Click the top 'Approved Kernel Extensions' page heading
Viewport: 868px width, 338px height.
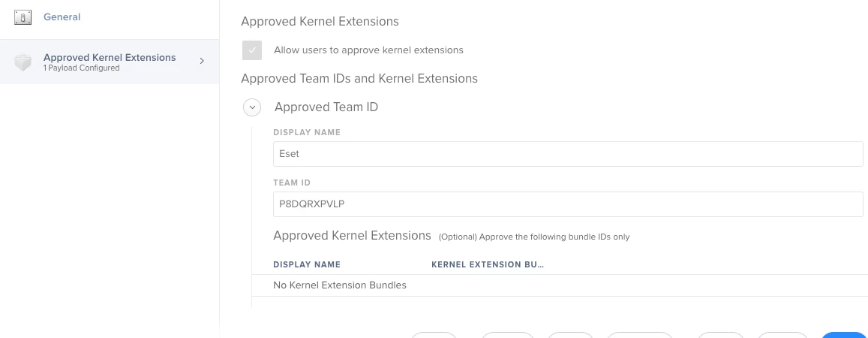[320, 22]
